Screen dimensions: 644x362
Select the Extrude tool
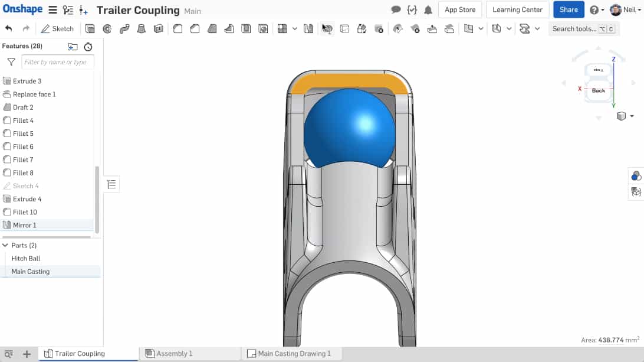click(90, 29)
